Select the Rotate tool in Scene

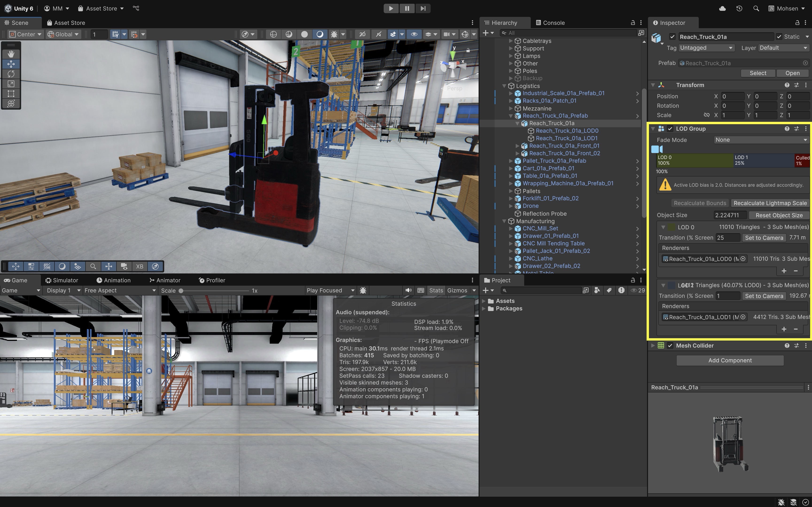pos(11,74)
